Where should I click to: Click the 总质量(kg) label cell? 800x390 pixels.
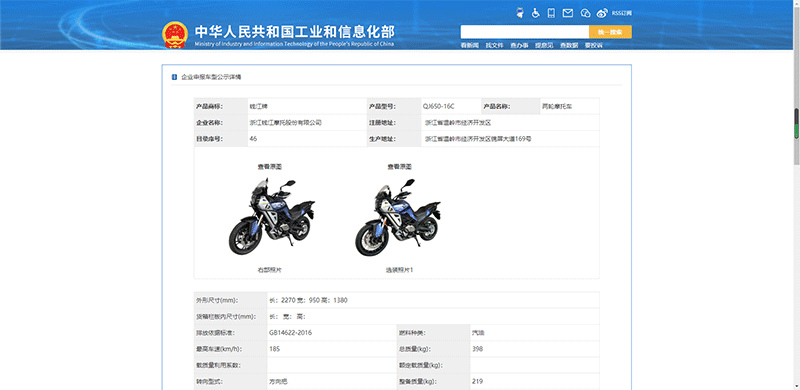coord(434,349)
